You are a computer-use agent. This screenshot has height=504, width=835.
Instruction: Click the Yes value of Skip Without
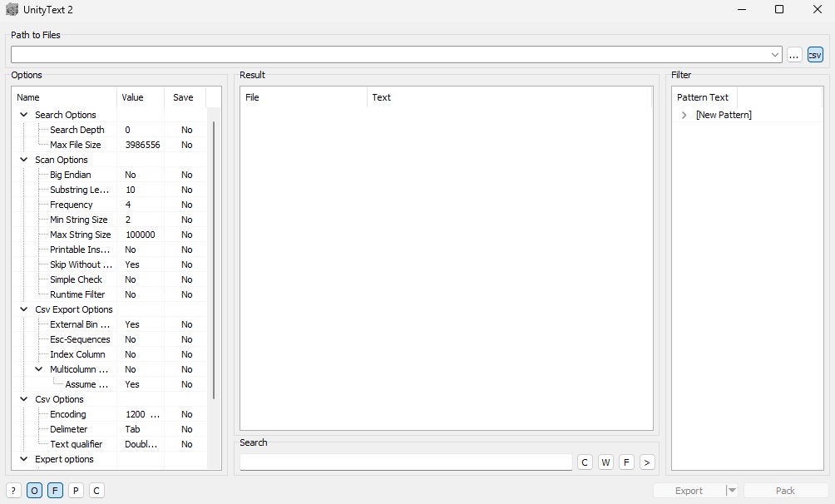coord(132,264)
